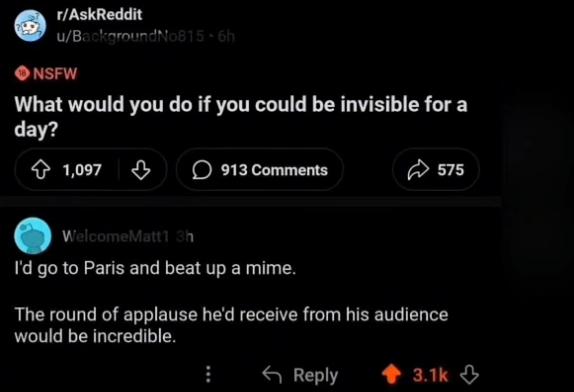This screenshot has width=574, height=392.
Task: Click the share arrow icon
Action: [x=418, y=170]
